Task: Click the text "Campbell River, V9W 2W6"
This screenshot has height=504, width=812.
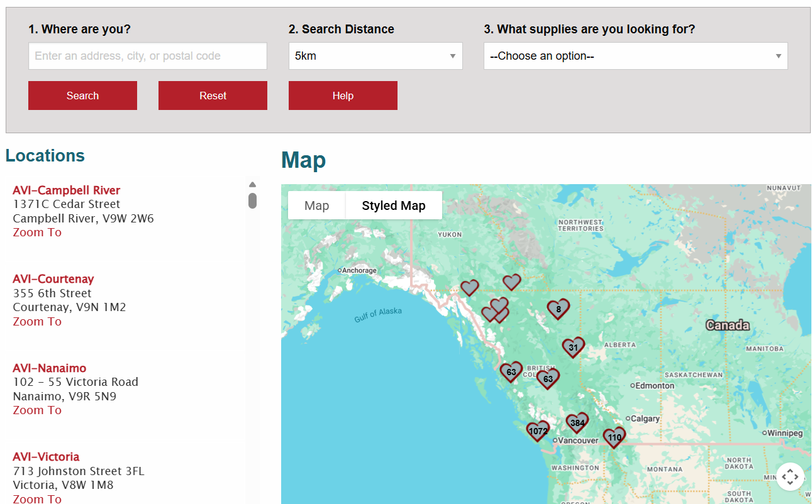Action: 84,219
